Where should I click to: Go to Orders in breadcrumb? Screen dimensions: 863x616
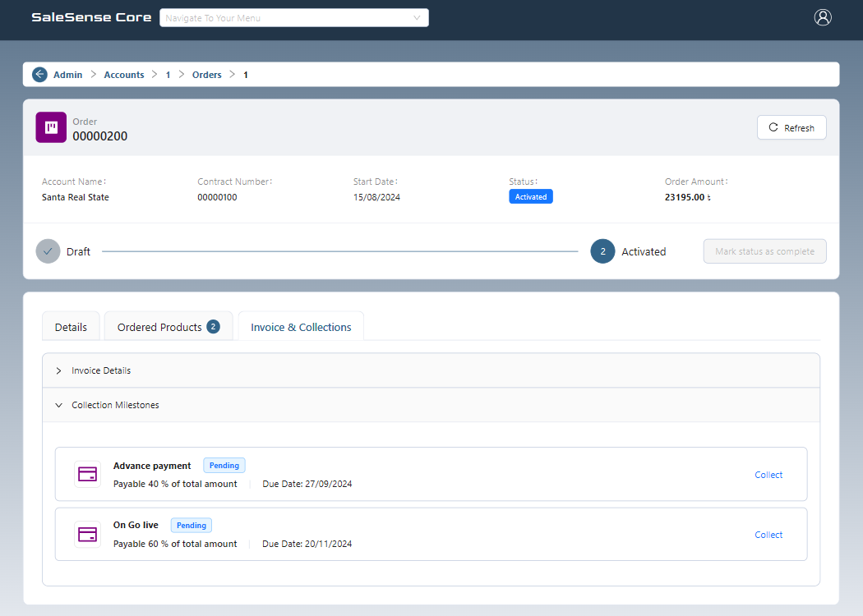click(207, 75)
